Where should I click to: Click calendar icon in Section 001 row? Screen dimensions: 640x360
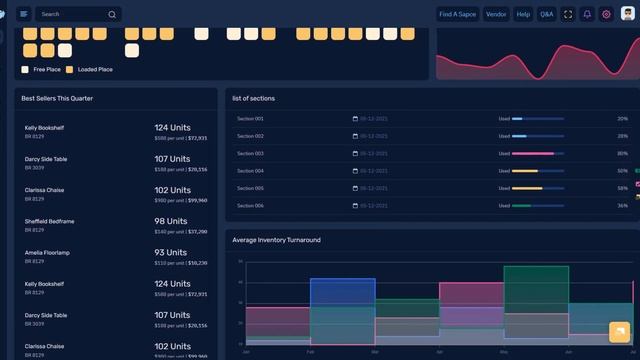(355, 119)
